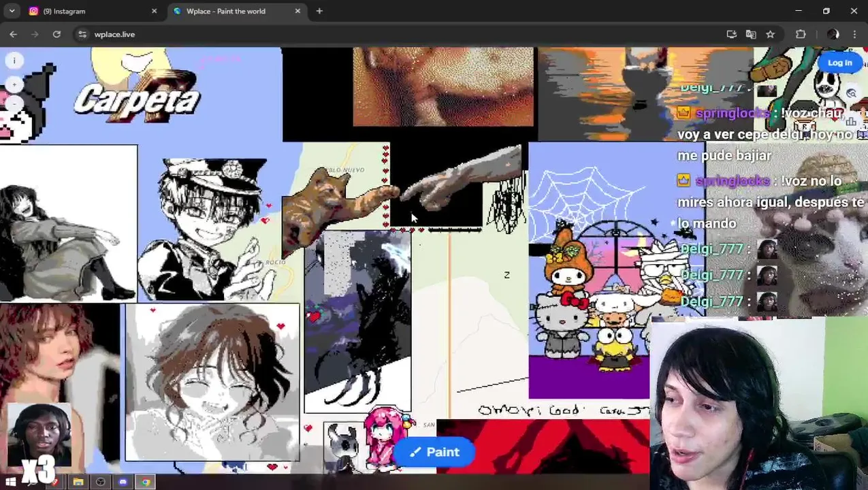Click the blue Log in button

[839, 63]
